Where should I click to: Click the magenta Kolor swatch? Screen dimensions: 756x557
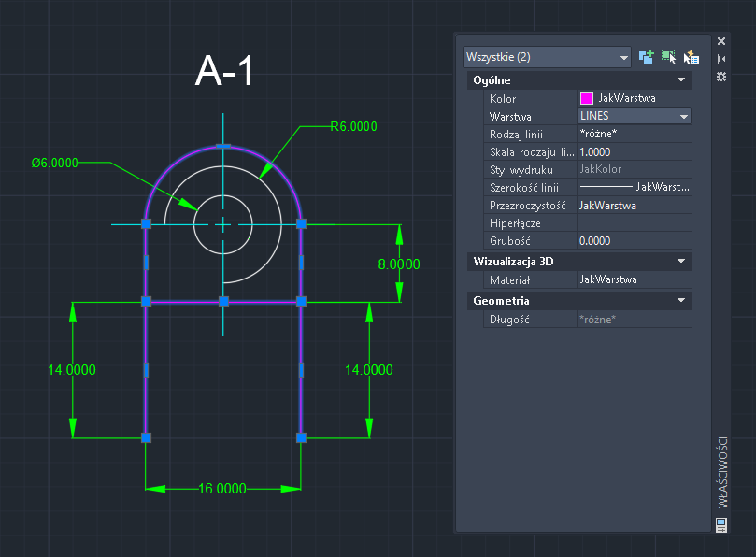(586, 98)
